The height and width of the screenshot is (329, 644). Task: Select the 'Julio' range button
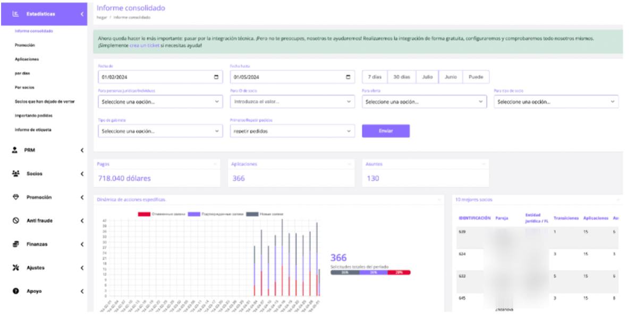[x=427, y=77]
